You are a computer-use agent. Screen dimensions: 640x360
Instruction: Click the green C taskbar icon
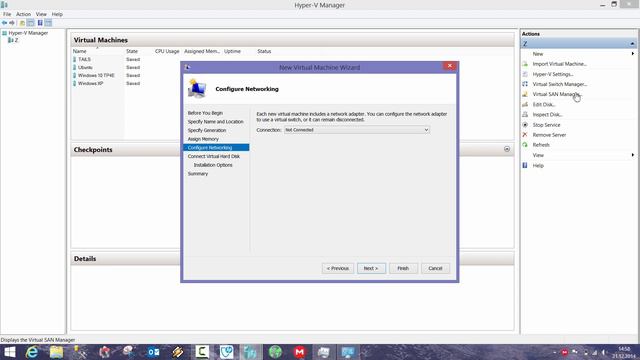point(202,352)
